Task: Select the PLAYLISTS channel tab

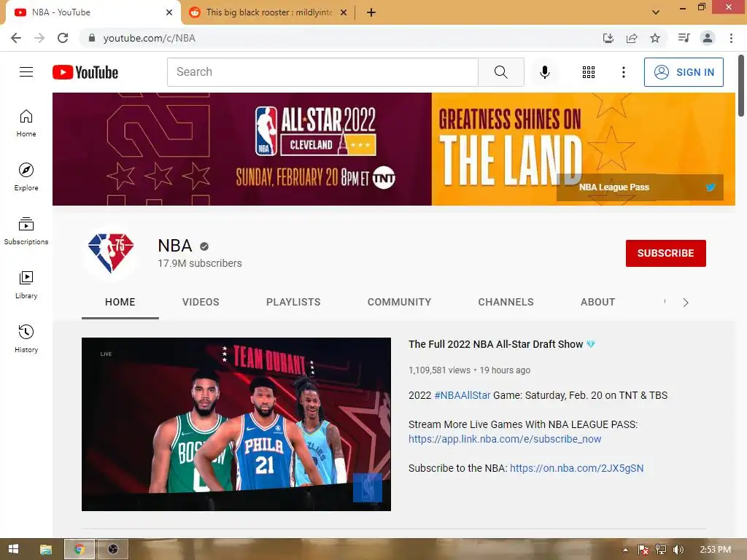Action: pos(293,302)
